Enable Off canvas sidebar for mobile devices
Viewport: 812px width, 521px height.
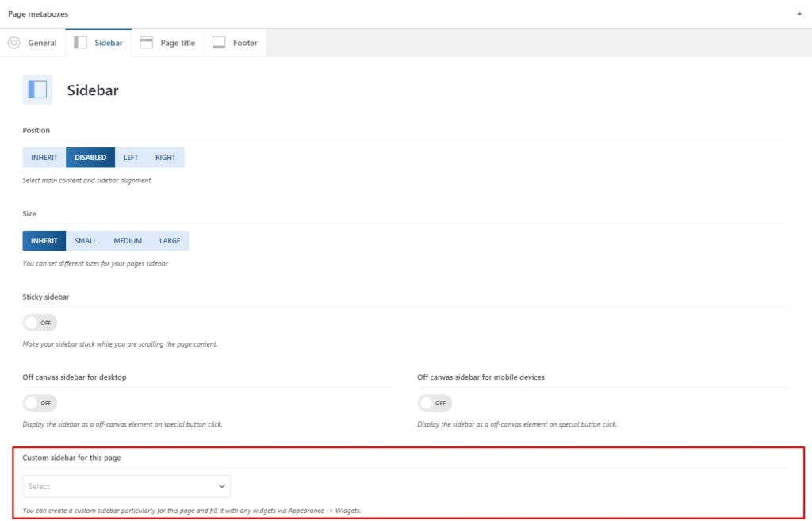[x=435, y=403]
